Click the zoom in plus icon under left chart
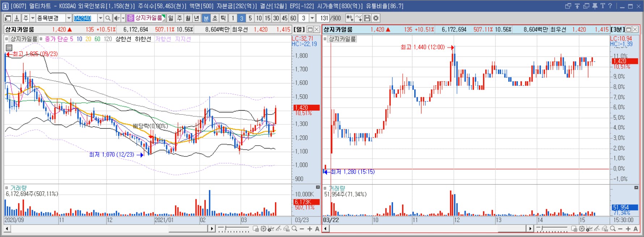The image size is (644, 237). pos(310,229)
